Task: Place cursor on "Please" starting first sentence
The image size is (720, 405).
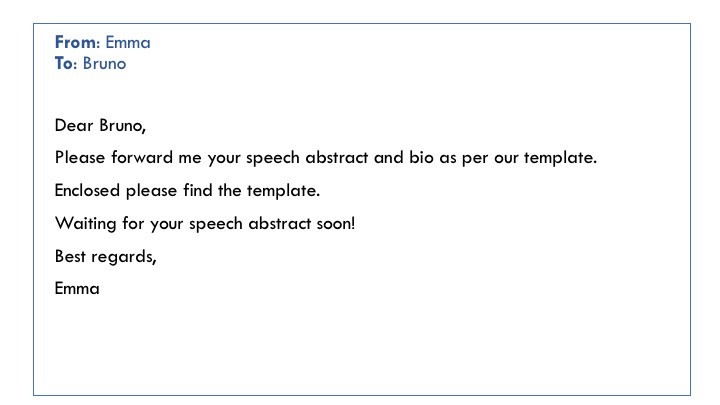Action: pyautogui.click(x=80, y=158)
